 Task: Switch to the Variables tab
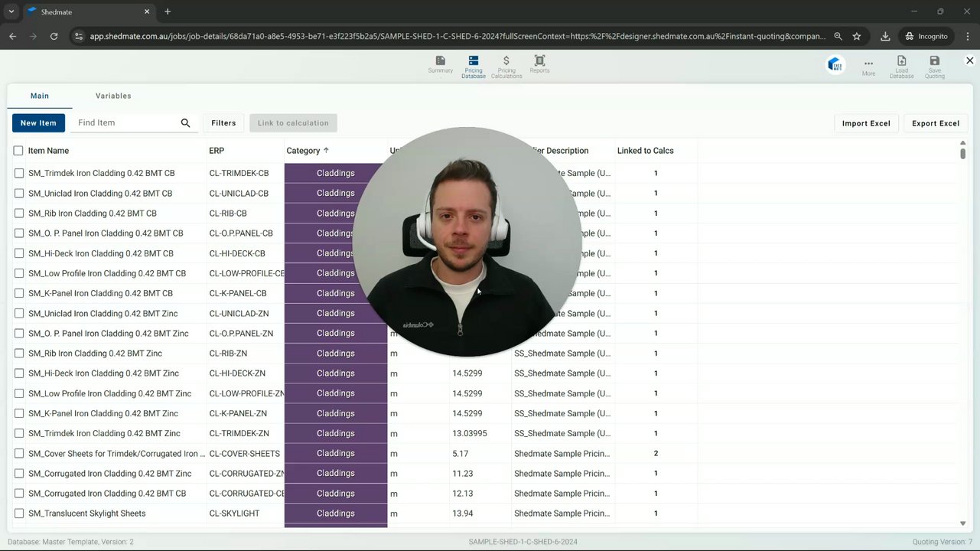[x=113, y=96]
